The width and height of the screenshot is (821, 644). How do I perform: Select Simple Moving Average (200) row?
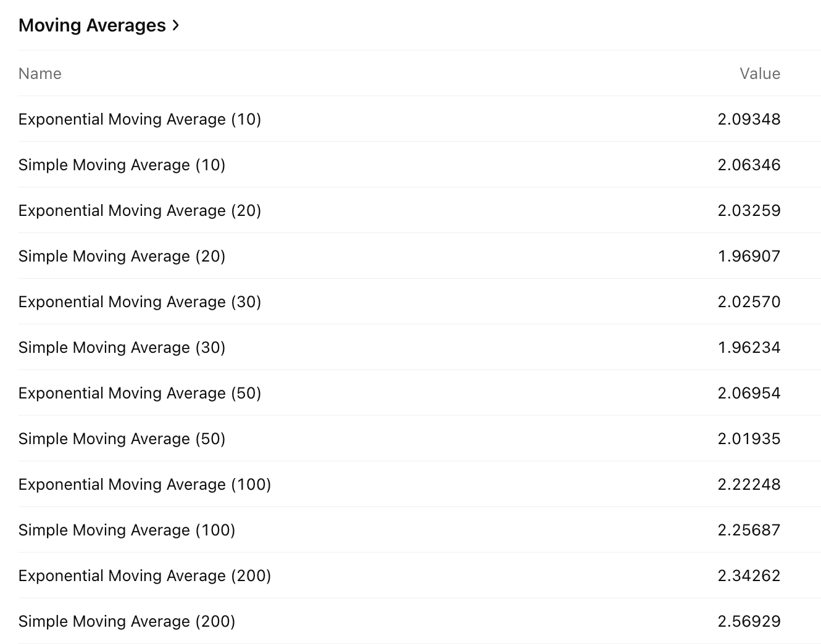(x=420, y=621)
